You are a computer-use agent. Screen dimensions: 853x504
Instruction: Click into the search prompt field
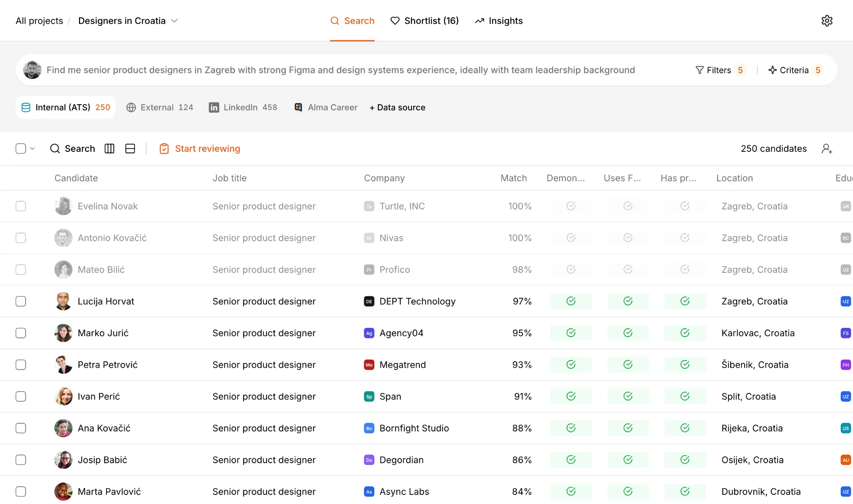[x=341, y=70]
